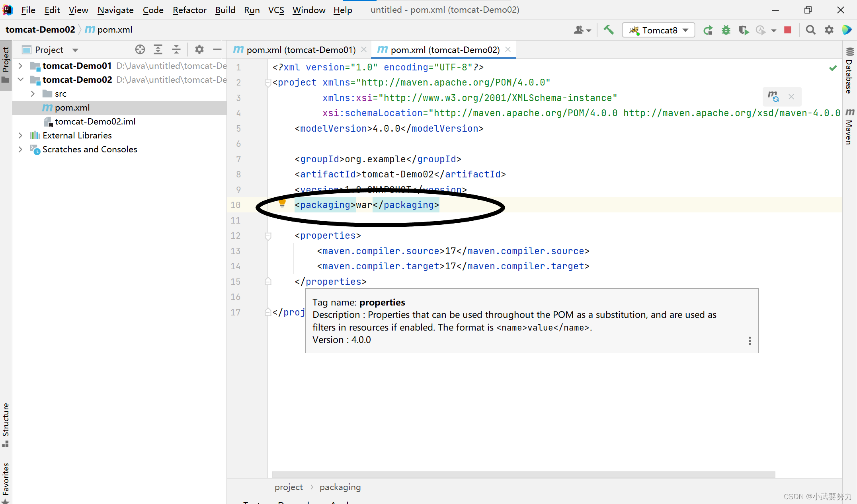This screenshot has height=504, width=857.
Task: Click the Load Maven Changes floating icon
Action: [773, 96]
